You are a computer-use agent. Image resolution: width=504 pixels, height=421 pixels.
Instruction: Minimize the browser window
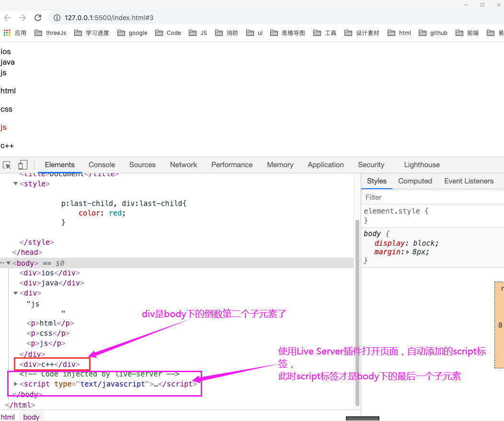tap(466, 5)
